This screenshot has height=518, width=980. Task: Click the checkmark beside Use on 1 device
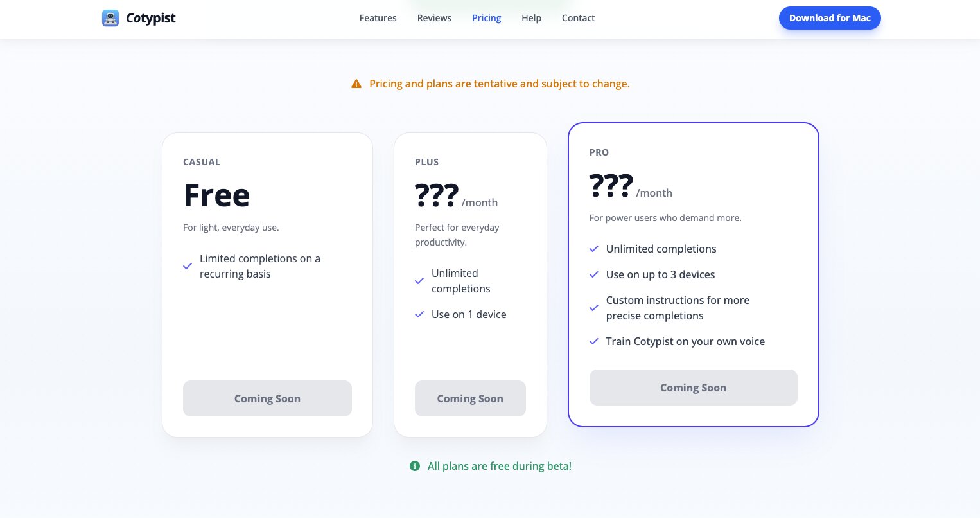[419, 314]
